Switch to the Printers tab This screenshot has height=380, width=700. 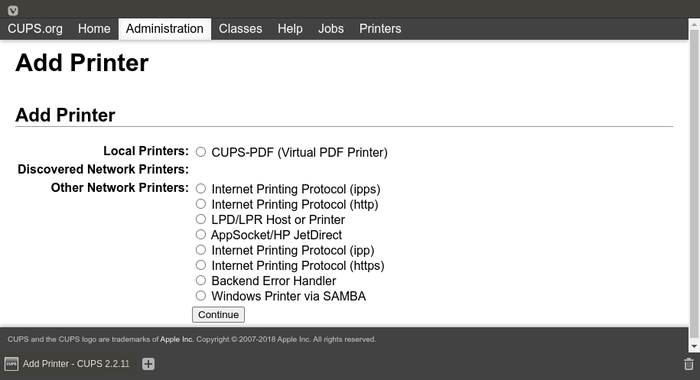click(x=380, y=29)
